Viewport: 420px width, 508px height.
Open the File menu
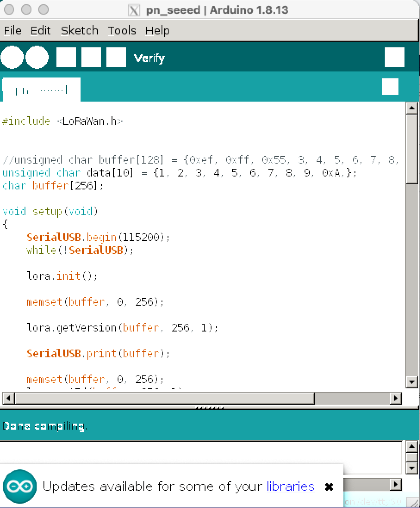[x=12, y=31]
